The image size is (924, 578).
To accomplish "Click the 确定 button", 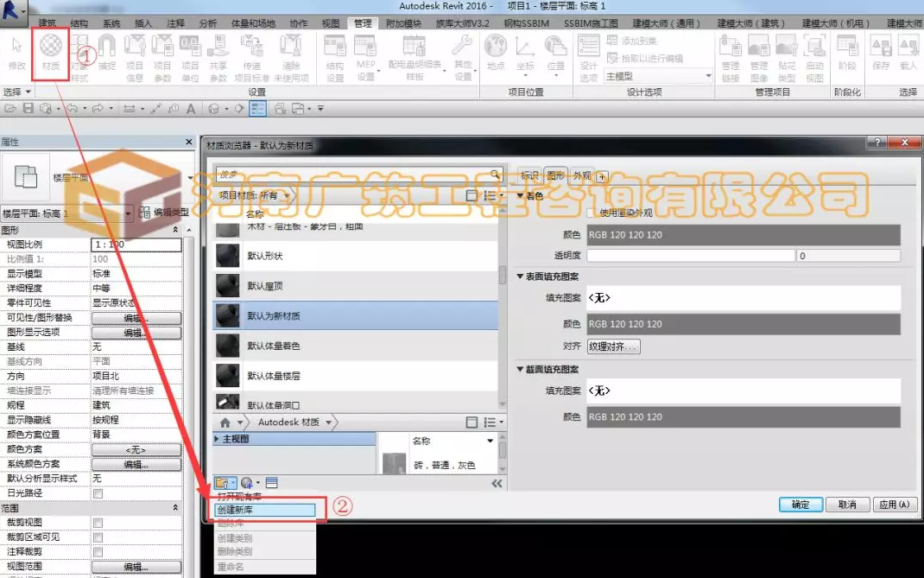I will click(x=801, y=505).
